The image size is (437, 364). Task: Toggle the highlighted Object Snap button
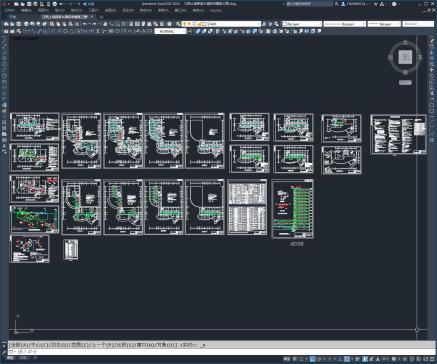coord(347,359)
